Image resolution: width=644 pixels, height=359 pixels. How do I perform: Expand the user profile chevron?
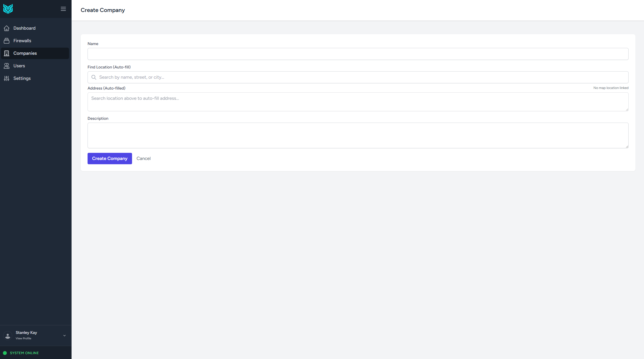64,336
